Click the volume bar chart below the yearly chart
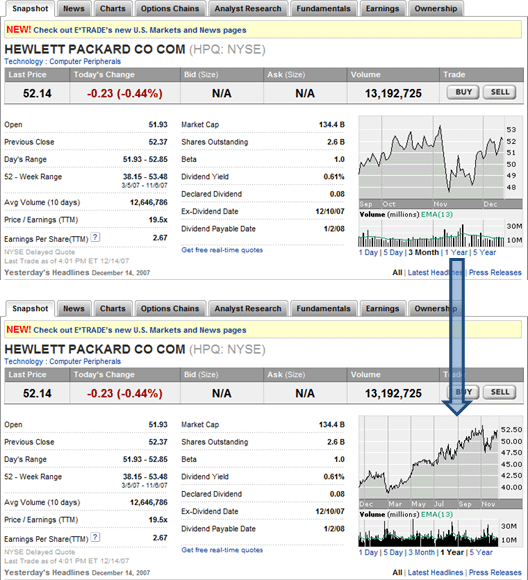 pos(440,533)
